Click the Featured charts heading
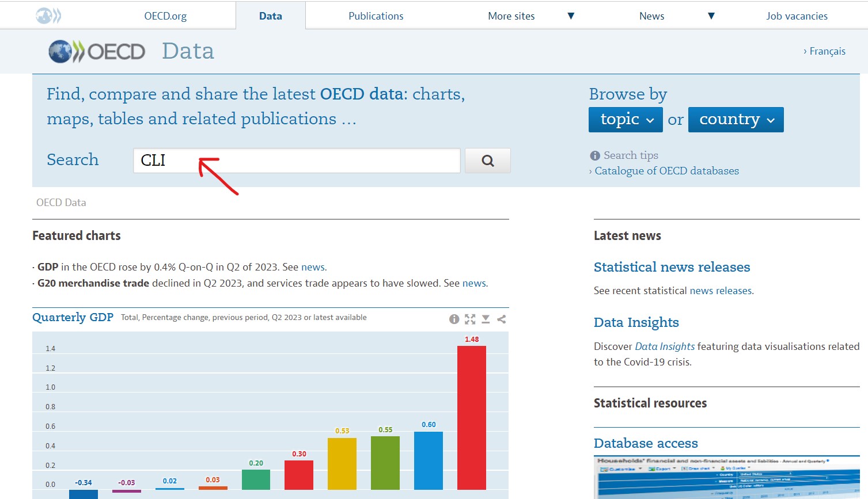Image resolution: width=868 pixels, height=499 pixels. point(77,236)
